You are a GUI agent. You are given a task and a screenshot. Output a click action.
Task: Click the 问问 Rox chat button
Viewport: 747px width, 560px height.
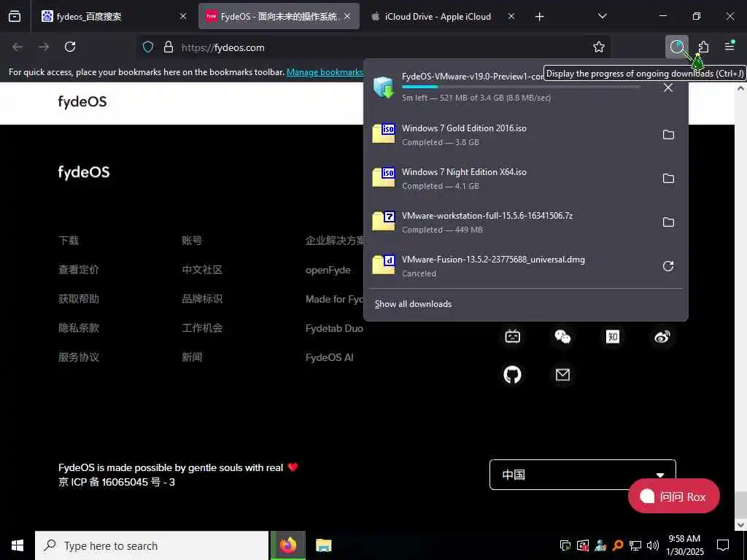click(673, 496)
